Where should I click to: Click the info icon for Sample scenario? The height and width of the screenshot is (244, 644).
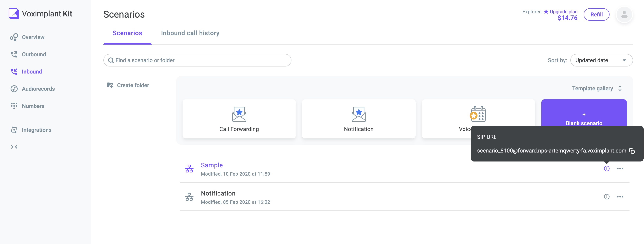pyautogui.click(x=607, y=169)
